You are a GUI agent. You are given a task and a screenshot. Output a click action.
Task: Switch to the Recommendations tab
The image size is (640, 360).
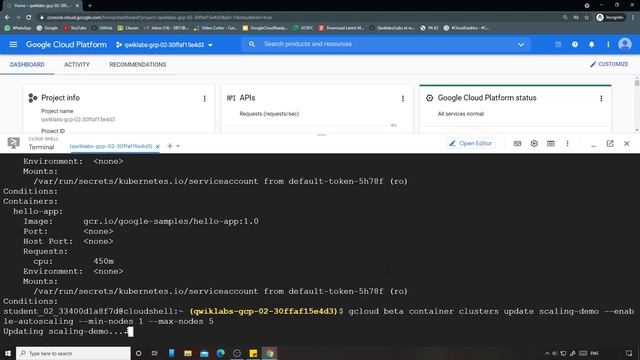[138, 64]
